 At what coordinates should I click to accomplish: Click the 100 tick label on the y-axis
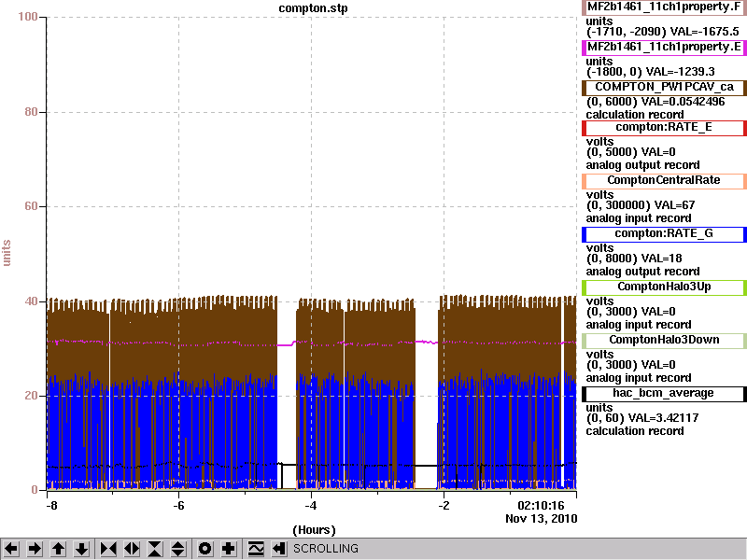coord(28,17)
